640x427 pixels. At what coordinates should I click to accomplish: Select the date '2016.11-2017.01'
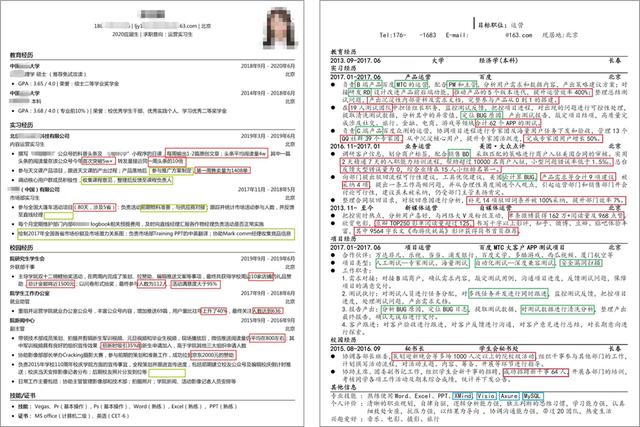pyautogui.click(x=356, y=146)
